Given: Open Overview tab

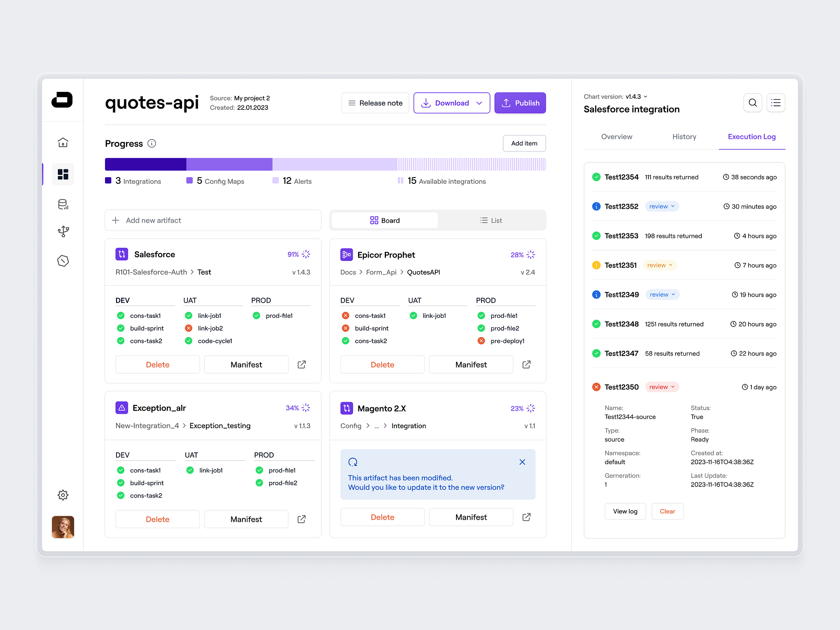Looking at the screenshot, I should [x=616, y=137].
